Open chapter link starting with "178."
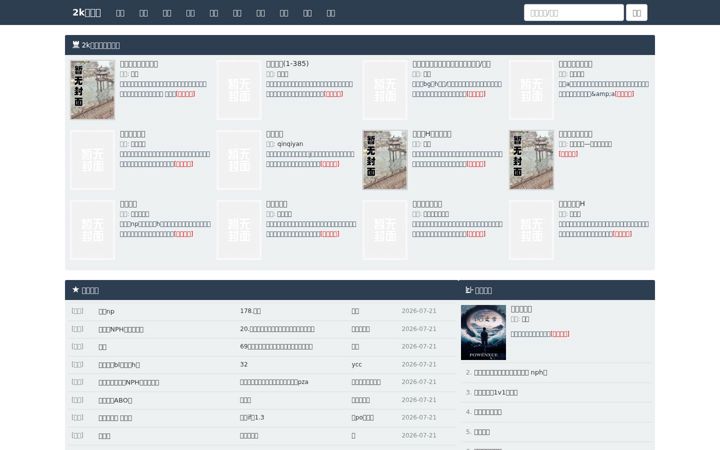The width and height of the screenshot is (720, 450). point(250,311)
